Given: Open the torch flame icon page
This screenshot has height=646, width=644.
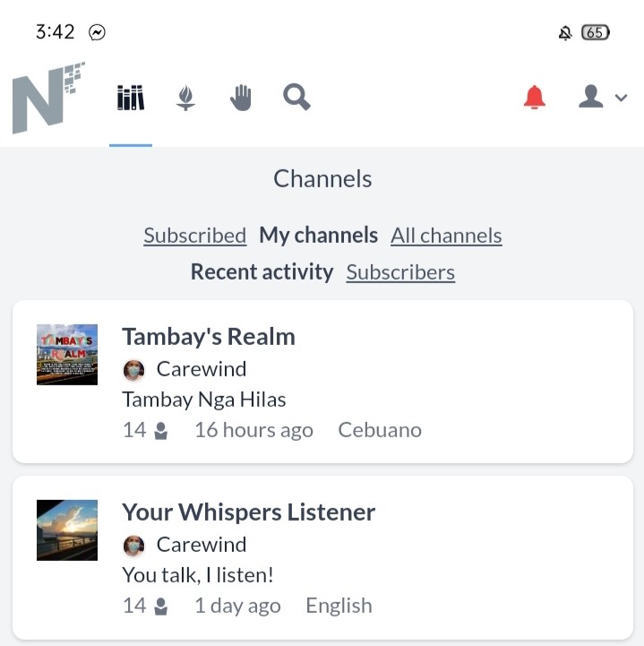Looking at the screenshot, I should [185, 98].
